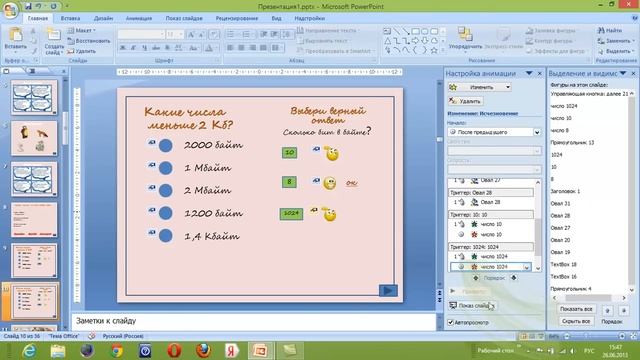640x360 pixels.
Task: Open the font name combo box
Action: pos(141,34)
